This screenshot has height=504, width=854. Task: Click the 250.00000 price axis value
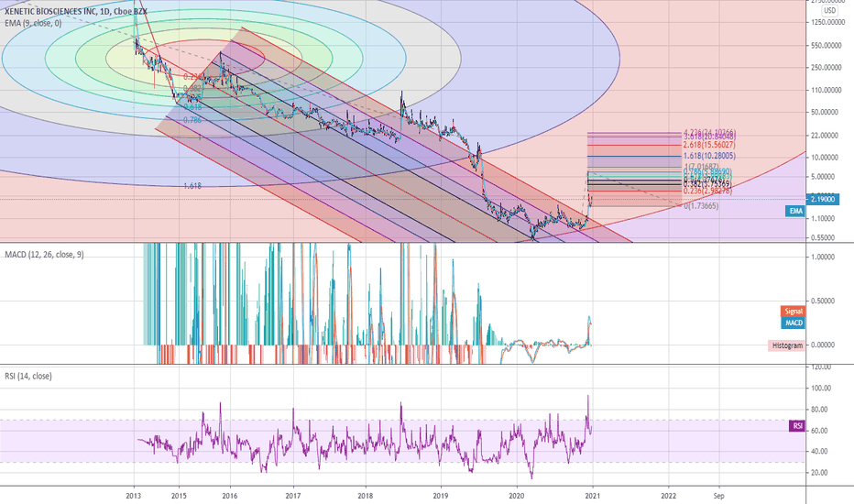825,68
